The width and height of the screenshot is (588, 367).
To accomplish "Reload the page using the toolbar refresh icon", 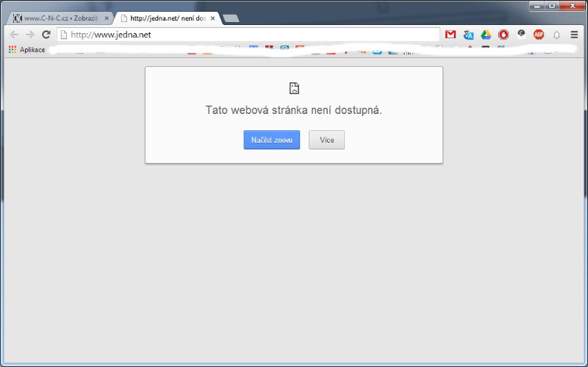I will point(46,35).
